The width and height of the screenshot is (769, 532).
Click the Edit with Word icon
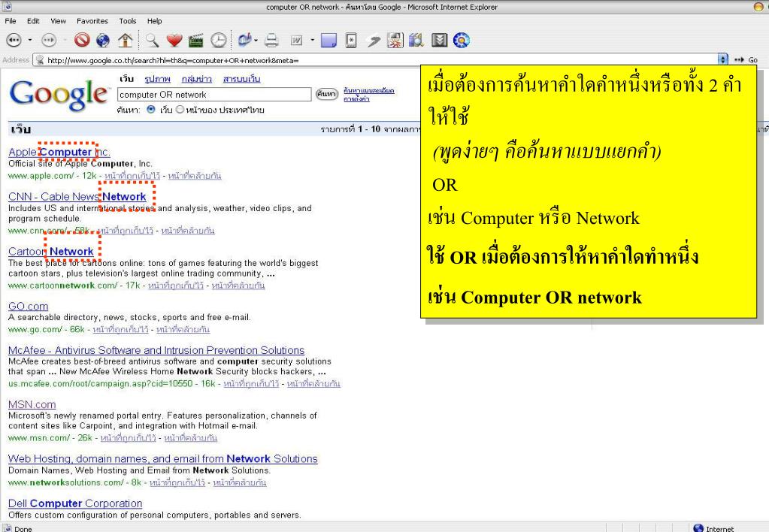click(x=297, y=41)
